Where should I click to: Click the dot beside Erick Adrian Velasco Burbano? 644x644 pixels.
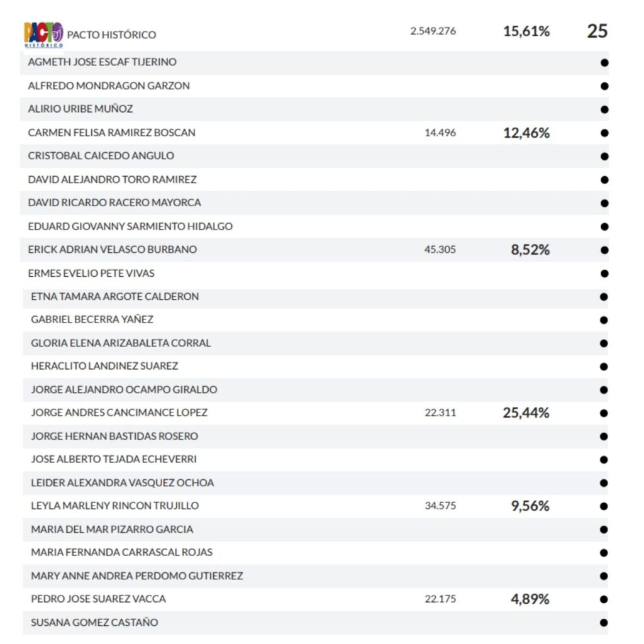(x=604, y=250)
